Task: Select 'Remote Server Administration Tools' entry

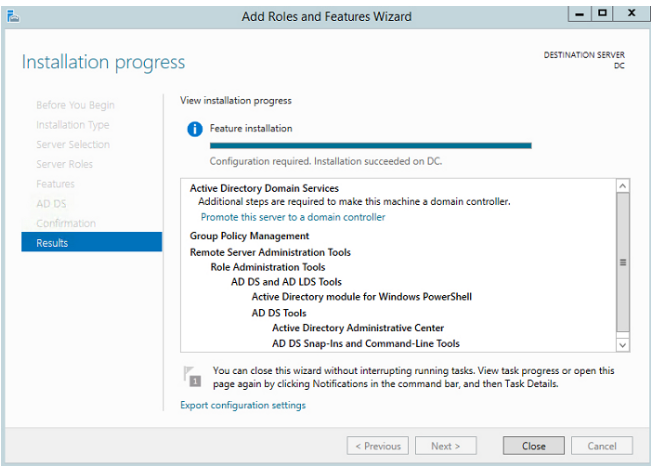Action: [x=270, y=252]
